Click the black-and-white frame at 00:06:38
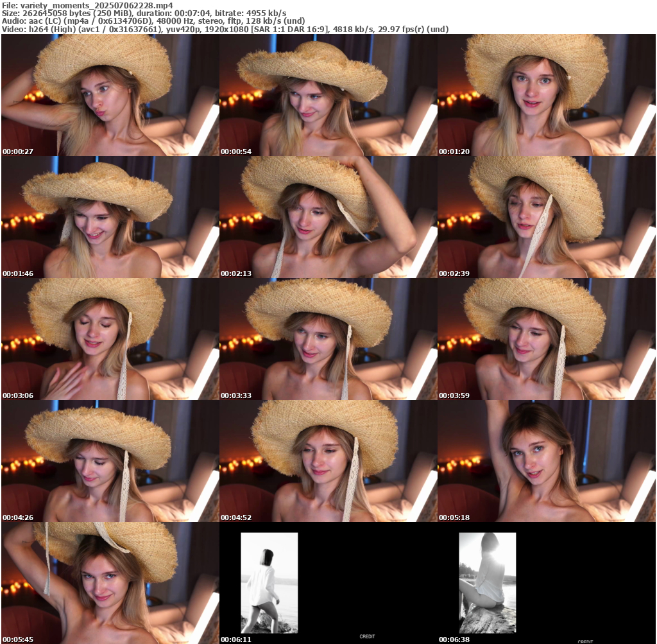The image size is (657, 644). (488, 582)
